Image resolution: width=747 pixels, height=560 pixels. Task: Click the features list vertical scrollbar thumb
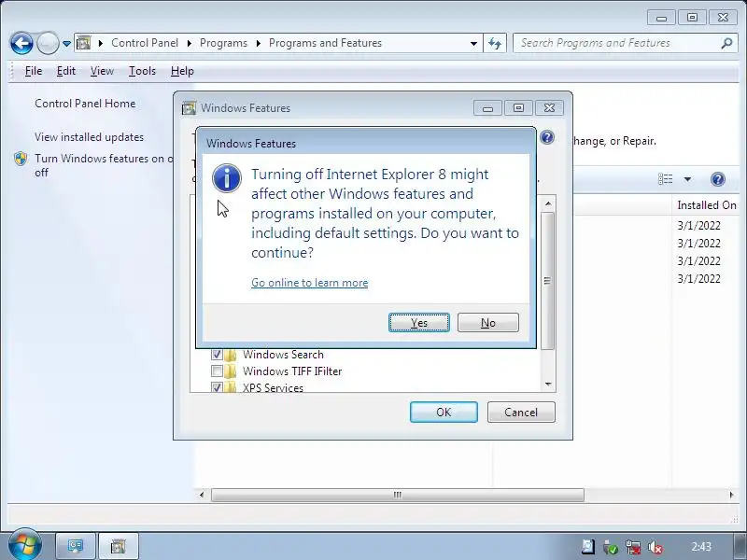(547, 281)
